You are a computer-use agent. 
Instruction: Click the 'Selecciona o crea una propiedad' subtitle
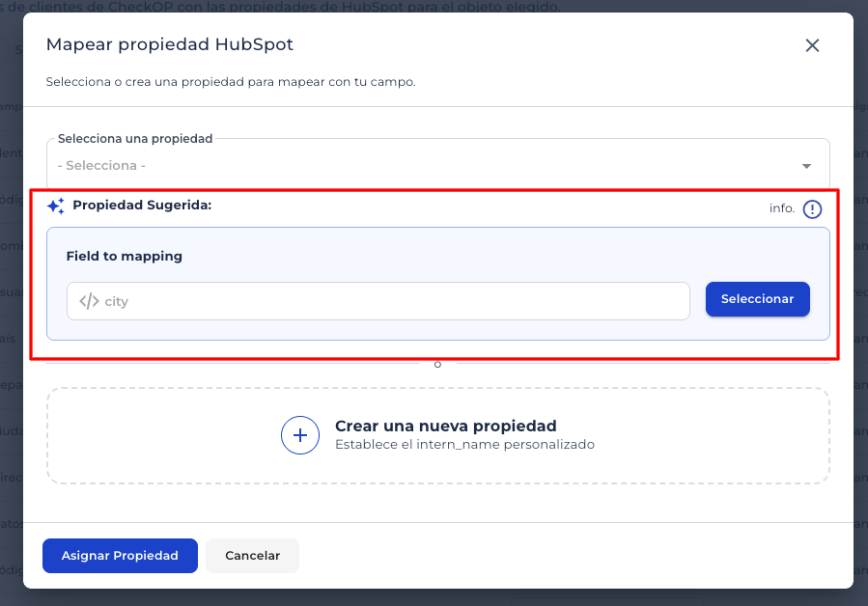(x=231, y=82)
